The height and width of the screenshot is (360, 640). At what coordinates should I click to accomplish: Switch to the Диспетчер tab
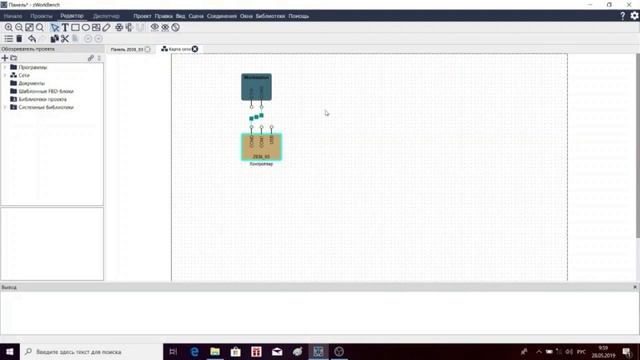106,16
